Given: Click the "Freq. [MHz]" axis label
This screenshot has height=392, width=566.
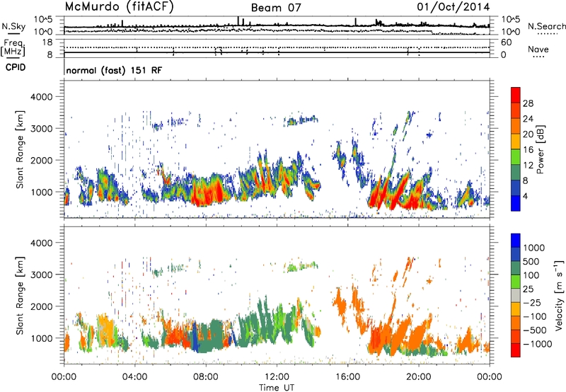Looking at the screenshot, I should click(x=13, y=47).
